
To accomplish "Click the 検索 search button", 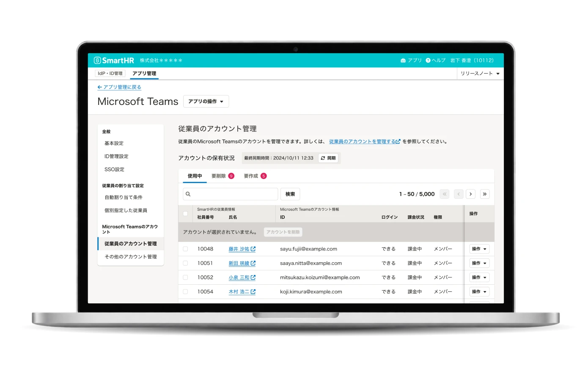I will [290, 194].
